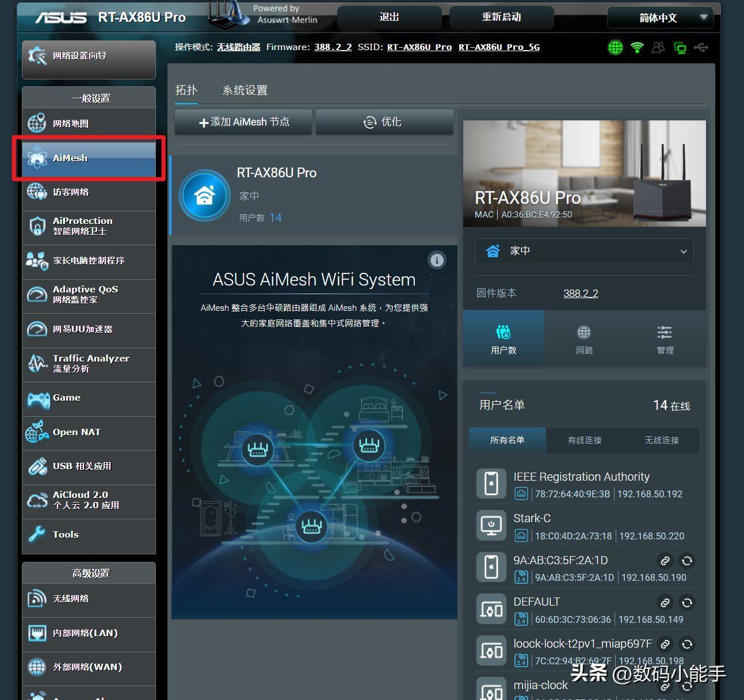The image size is (744, 700).
Task: Click the 优化 optimize button
Action: point(384,122)
